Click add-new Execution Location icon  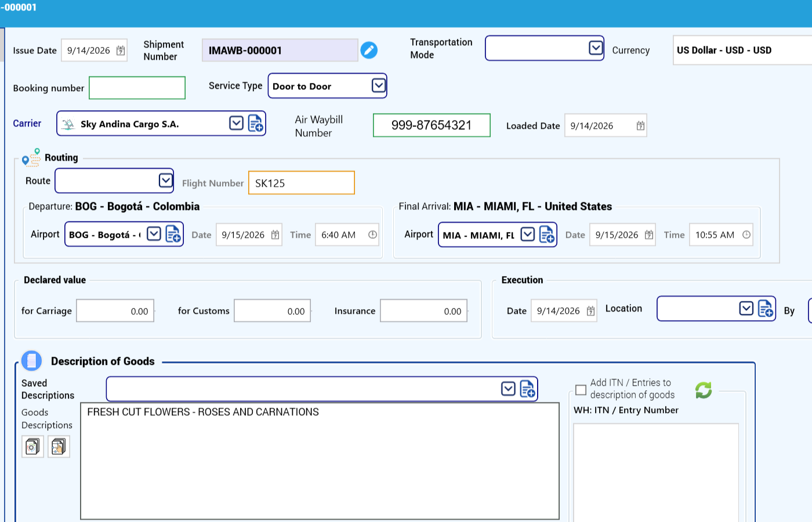[x=766, y=308]
